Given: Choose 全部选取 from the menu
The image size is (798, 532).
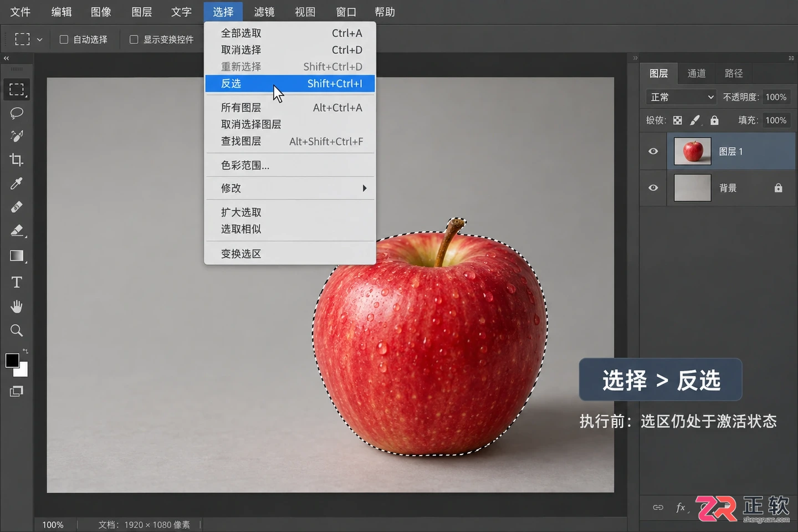Looking at the screenshot, I should click(x=290, y=33).
